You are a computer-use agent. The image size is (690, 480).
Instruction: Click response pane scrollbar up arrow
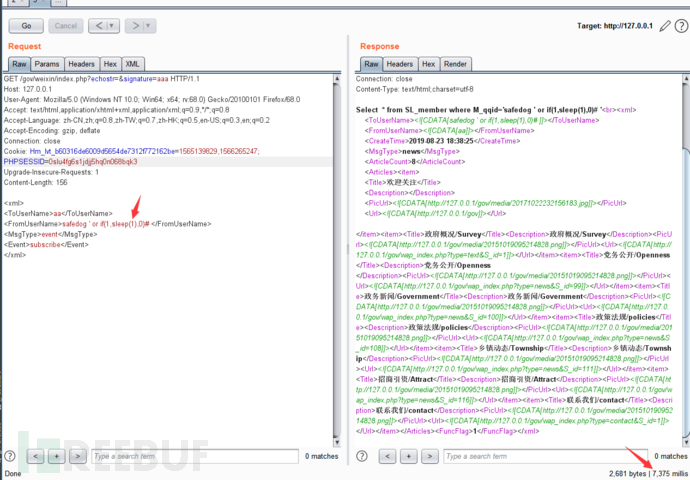(686, 79)
